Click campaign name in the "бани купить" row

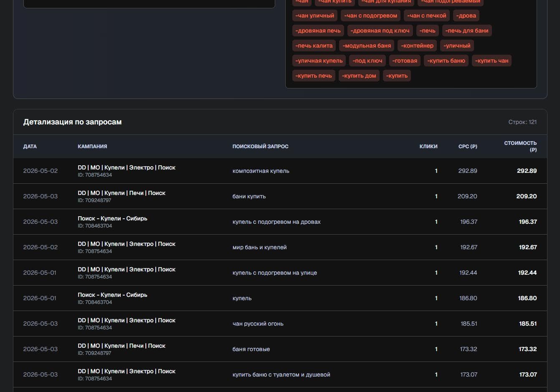tap(122, 193)
